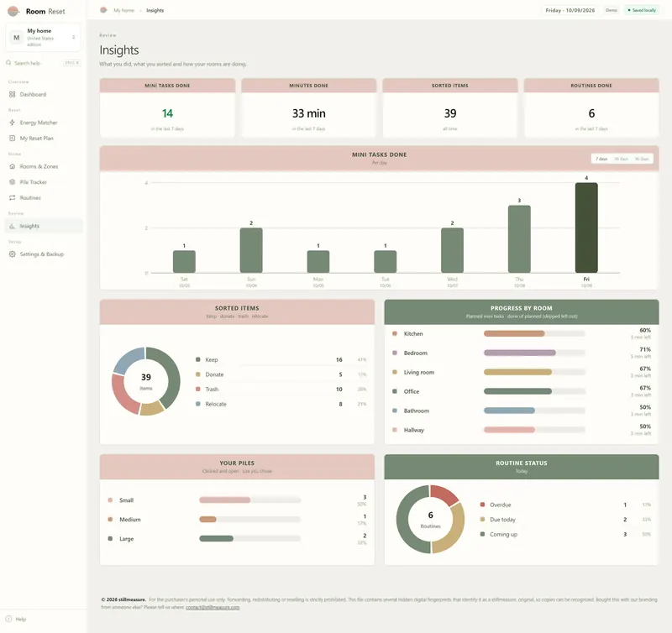Screen dimensions: 672x633
Task: Click the '33 min' Minutes Done value
Action: (x=308, y=113)
